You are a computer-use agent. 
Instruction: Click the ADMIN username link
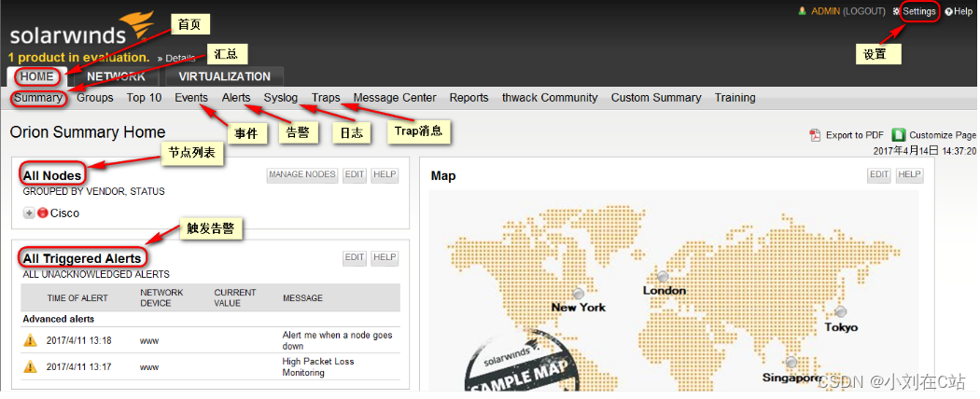[826, 11]
